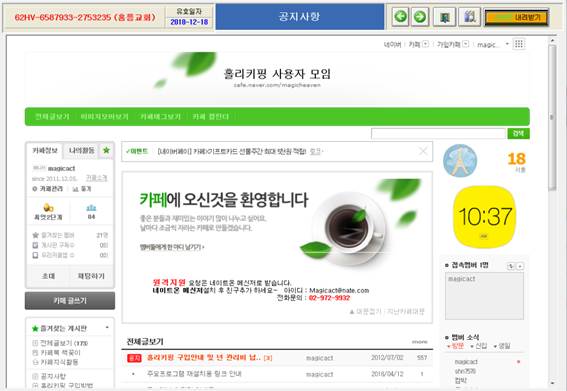The image size is (567, 391).
Task: Click the orange 18 temperature reading
Action: tap(516, 158)
